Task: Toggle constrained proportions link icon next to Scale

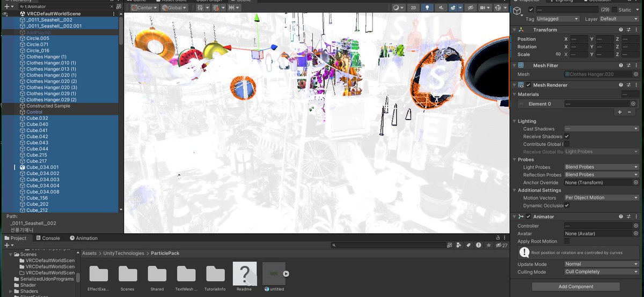Action: click(558, 54)
